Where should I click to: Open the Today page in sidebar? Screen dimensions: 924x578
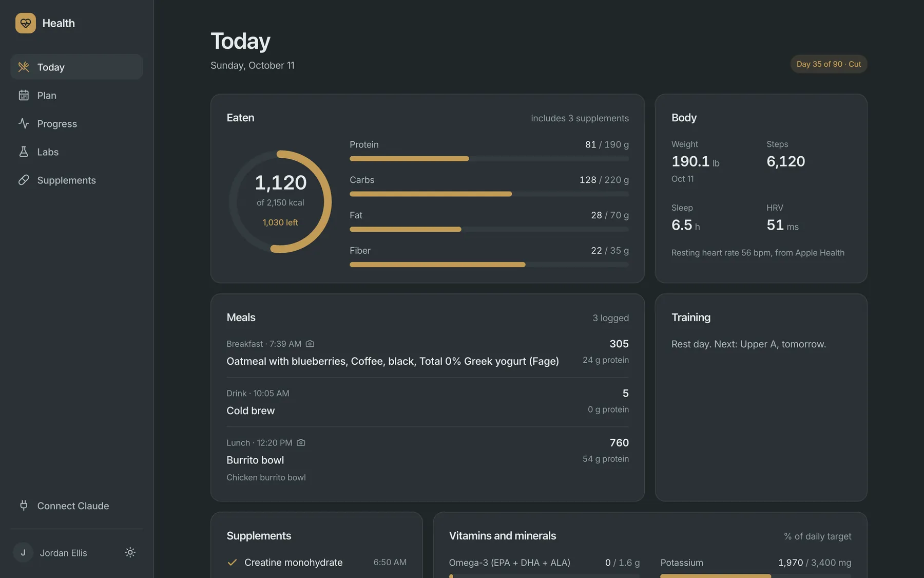(x=76, y=67)
